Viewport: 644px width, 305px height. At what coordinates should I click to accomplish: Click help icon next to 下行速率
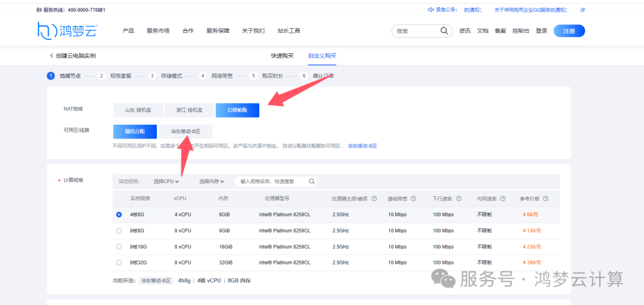[x=459, y=199]
